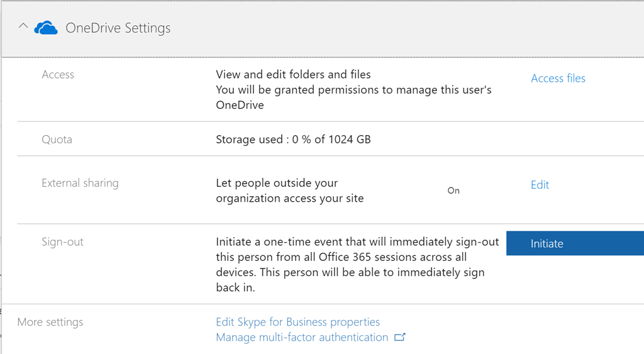
Task: Edit external sharing setting
Action: pyautogui.click(x=540, y=185)
